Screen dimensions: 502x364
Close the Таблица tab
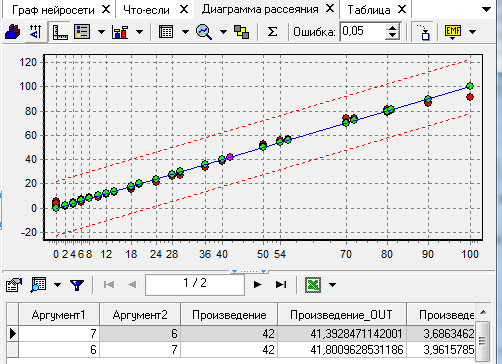(402, 9)
